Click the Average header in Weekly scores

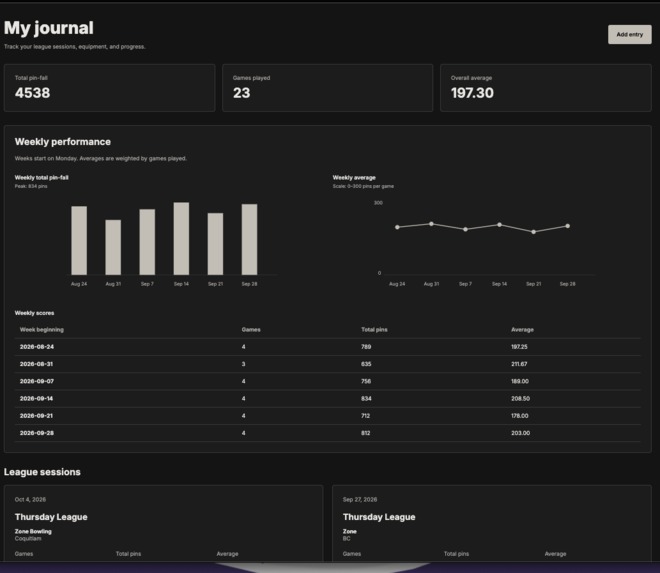(522, 330)
